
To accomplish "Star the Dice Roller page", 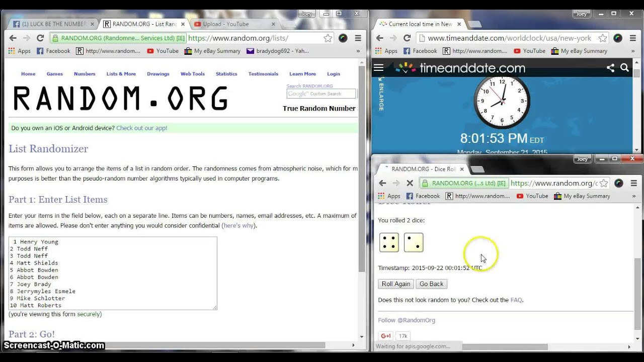I will click(x=604, y=183).
